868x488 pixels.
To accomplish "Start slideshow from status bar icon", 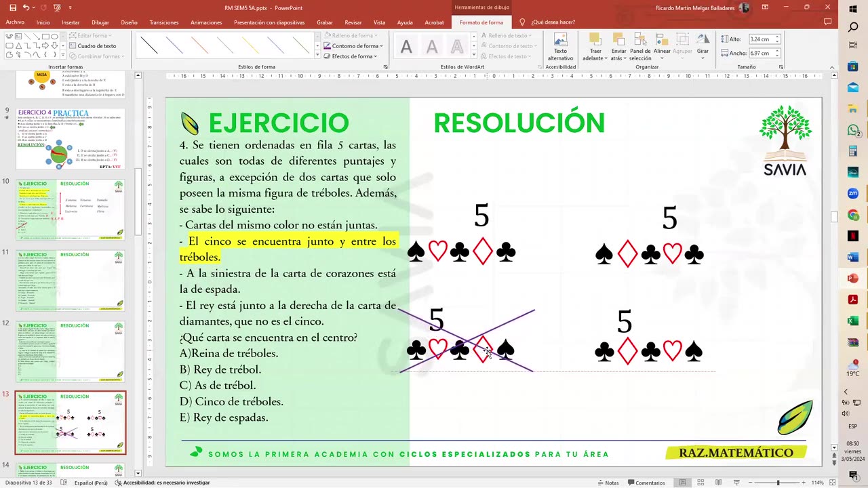I will pyautogui.click(x=737, y=483).
